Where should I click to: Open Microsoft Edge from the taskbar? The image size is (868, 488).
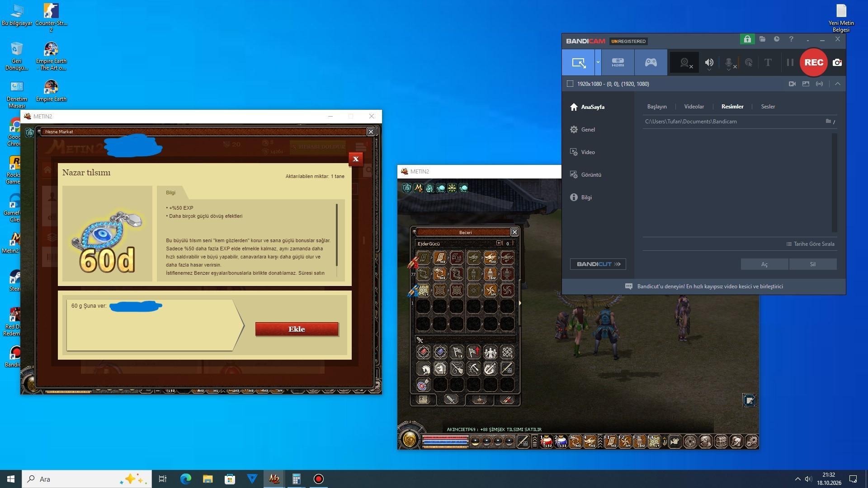pos(185,479)
